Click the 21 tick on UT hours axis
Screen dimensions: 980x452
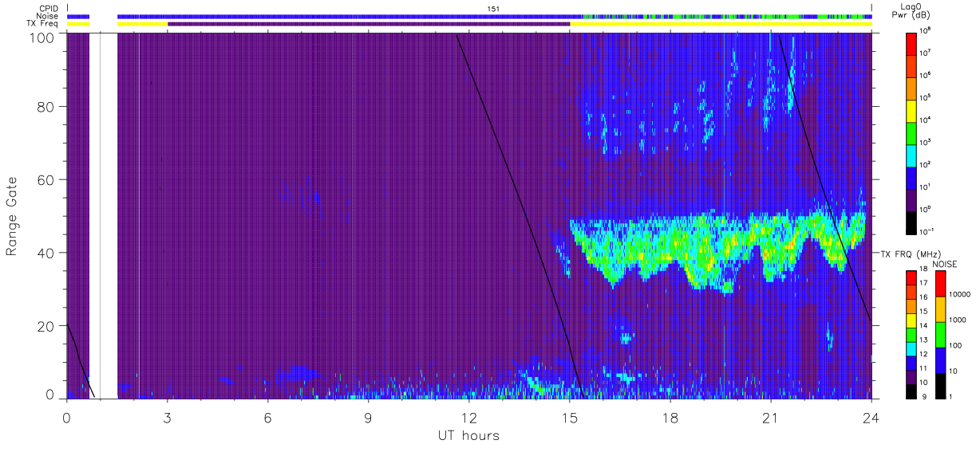(771, 417)
